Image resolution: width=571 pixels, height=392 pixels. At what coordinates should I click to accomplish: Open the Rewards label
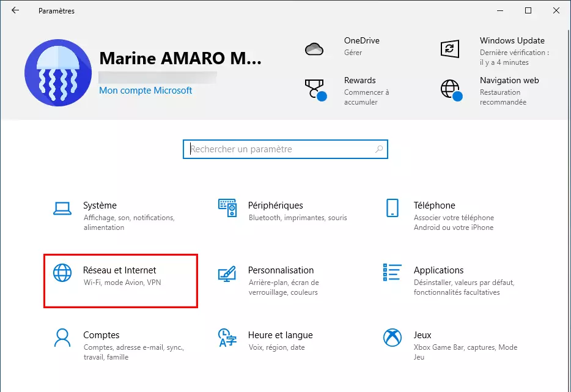point(360,80)
